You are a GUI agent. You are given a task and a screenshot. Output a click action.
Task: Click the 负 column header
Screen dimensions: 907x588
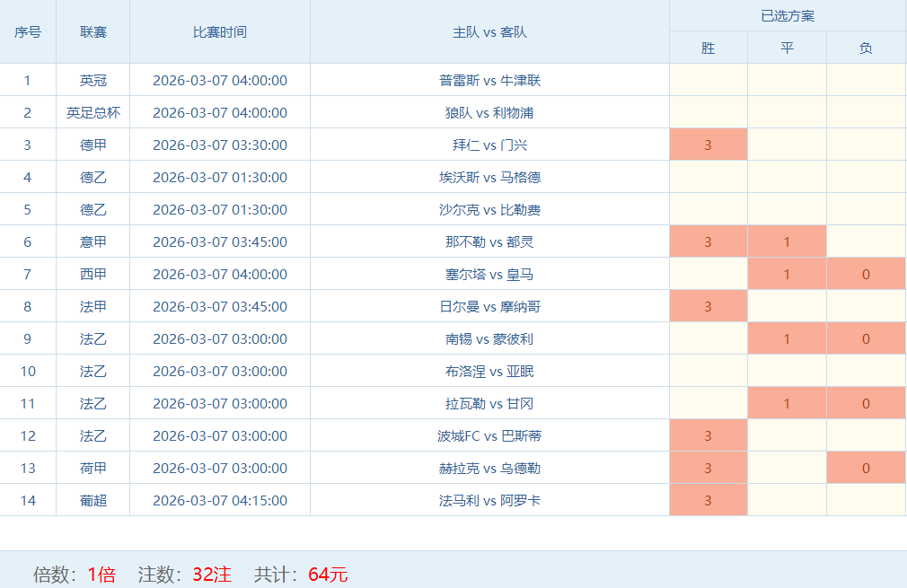coord(866,48)
